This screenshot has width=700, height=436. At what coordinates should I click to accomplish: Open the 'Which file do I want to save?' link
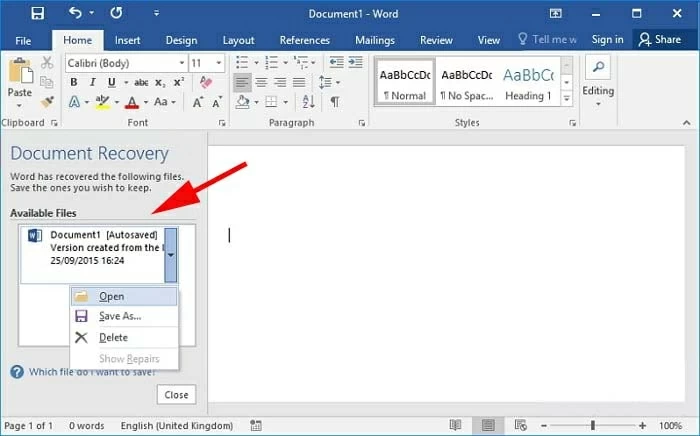point(90,372)
